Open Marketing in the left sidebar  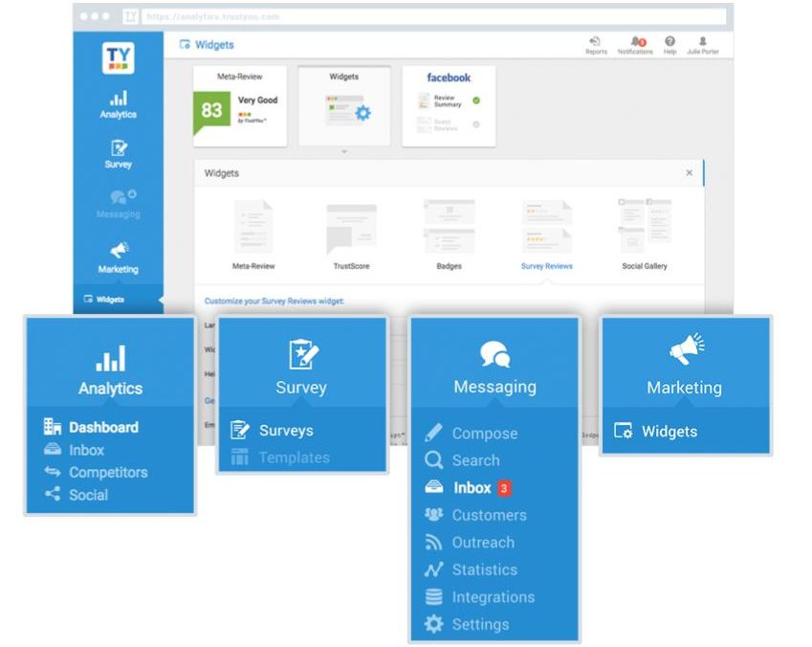118,257
